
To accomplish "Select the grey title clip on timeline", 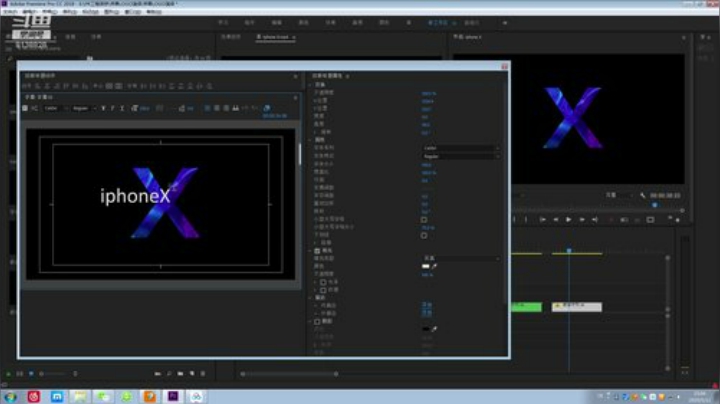I will (577, 307).
